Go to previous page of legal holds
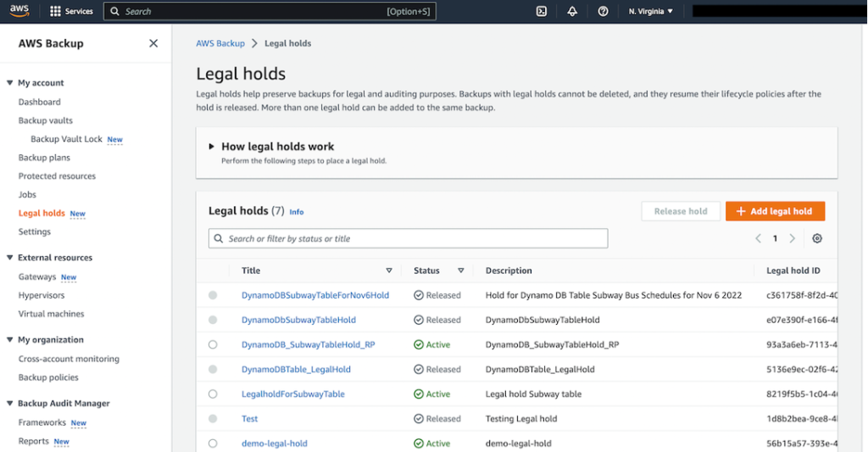The width and height of the screenshot is (868, 452). pyautogui.click(x=758, y=238)
